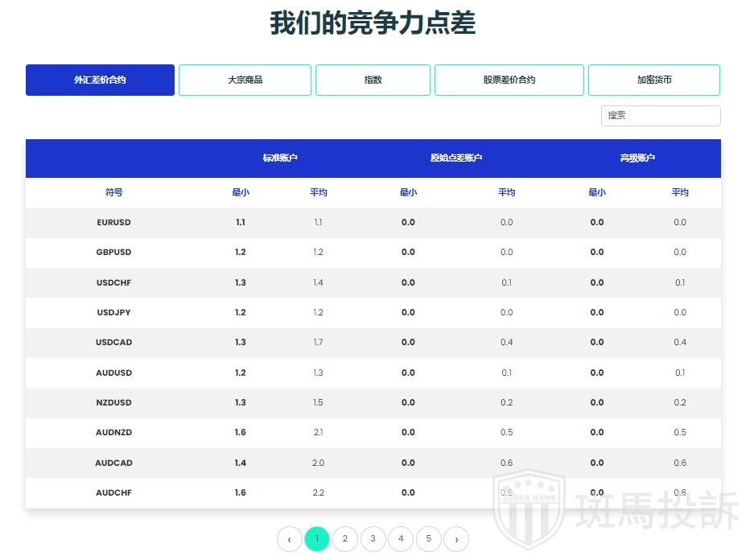754x560 pixels.
Task: Open the 指数 tab
Action: click(x=373, y=80)
